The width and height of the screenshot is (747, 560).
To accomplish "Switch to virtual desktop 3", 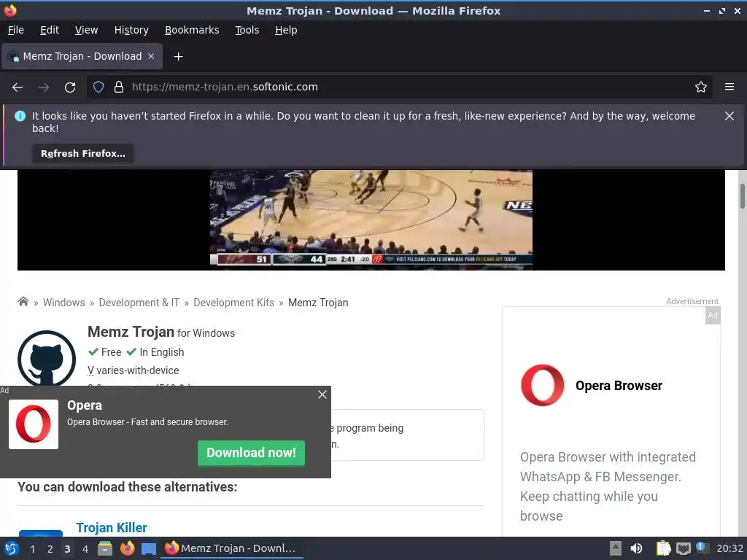I will [67, 549].
